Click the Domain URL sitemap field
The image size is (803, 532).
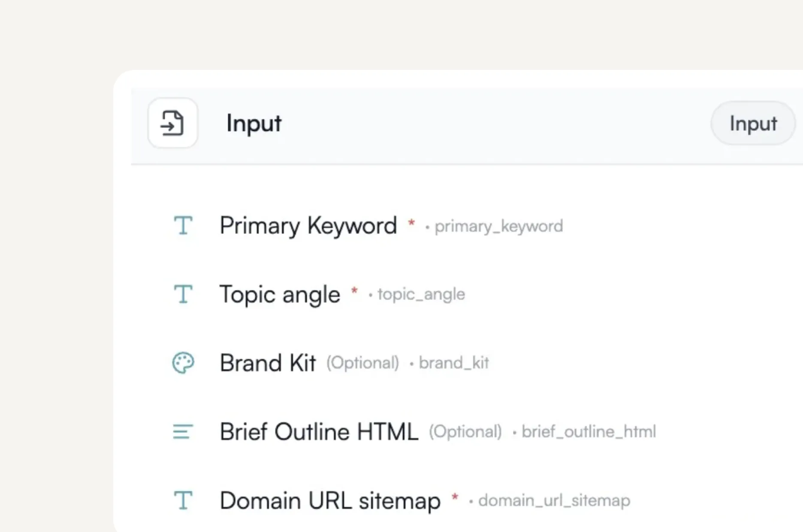(x=330, y=499)
